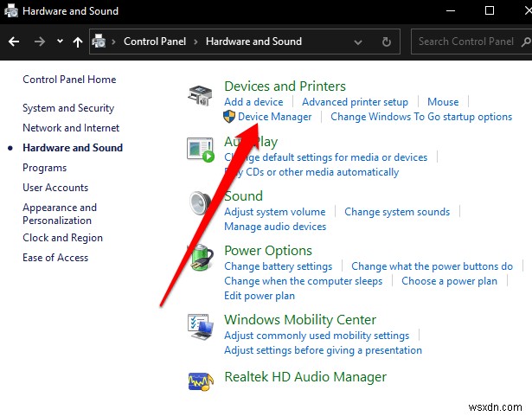Image resolution: width=532 pixels, height=416 pixels.
Task: Open Network and Internet category
Action: coord(71,128)
